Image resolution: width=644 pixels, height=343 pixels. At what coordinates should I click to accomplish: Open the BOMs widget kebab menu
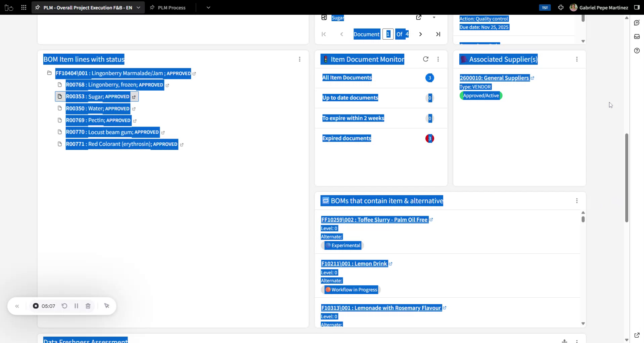(577, 200)
